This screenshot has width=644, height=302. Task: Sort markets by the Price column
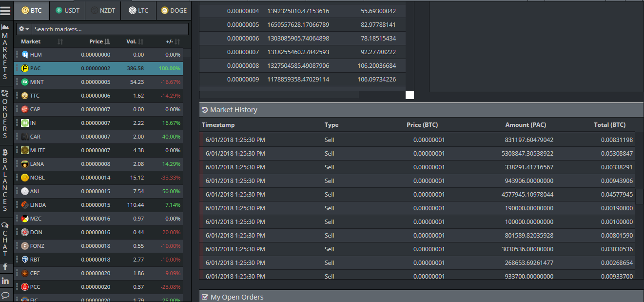[100, 41]
